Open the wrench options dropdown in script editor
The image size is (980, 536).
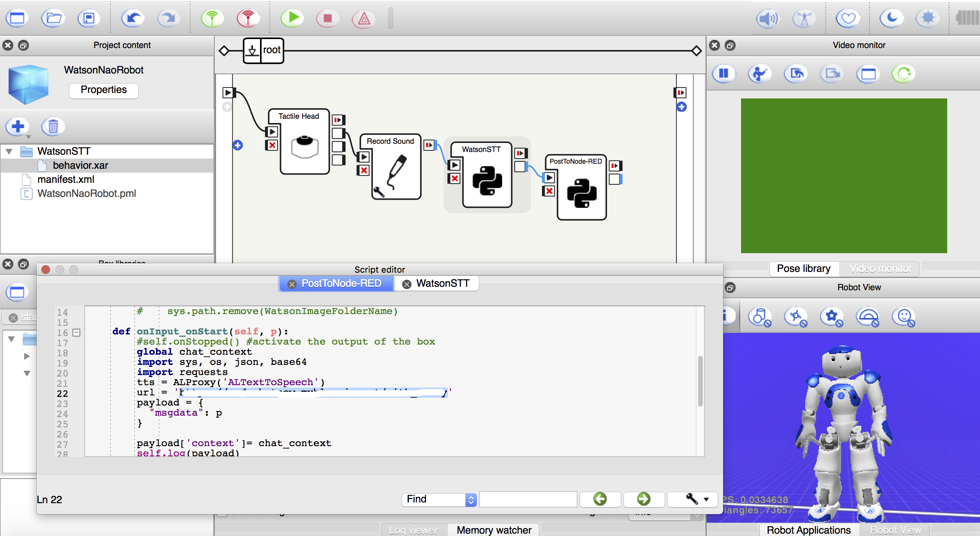point(697,499)
